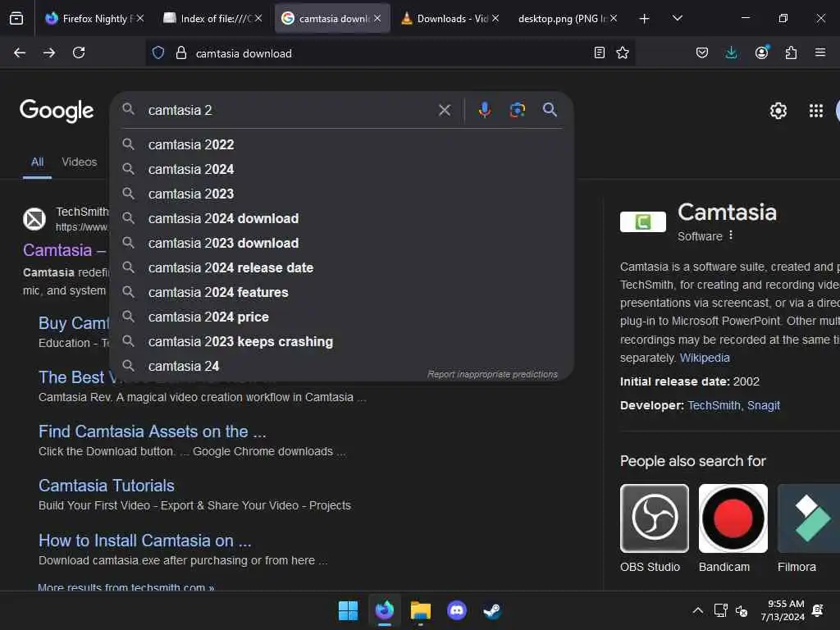Open OBS Studio thumbnail
840x630 pixels.
point(654,518)
